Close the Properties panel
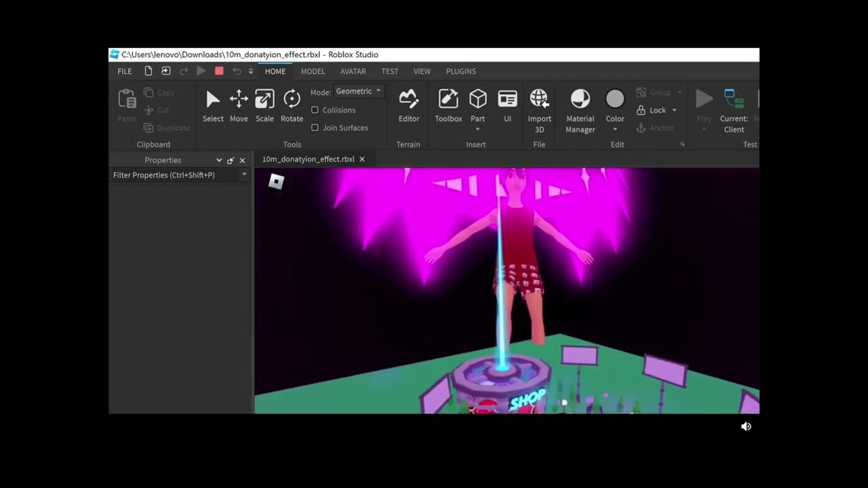Image resolution: width=868 pixels, height=488 pixels. click(242, 160)
